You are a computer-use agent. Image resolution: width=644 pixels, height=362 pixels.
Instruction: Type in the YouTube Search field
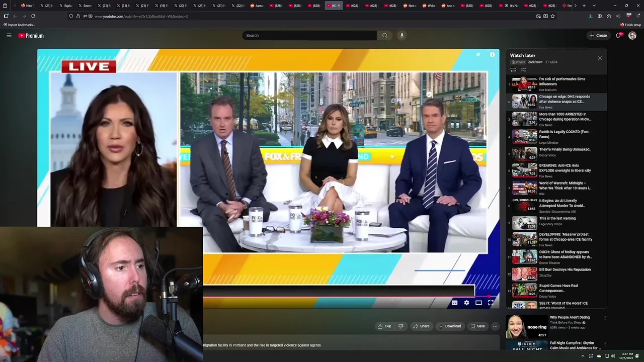[x=309, y=35]
